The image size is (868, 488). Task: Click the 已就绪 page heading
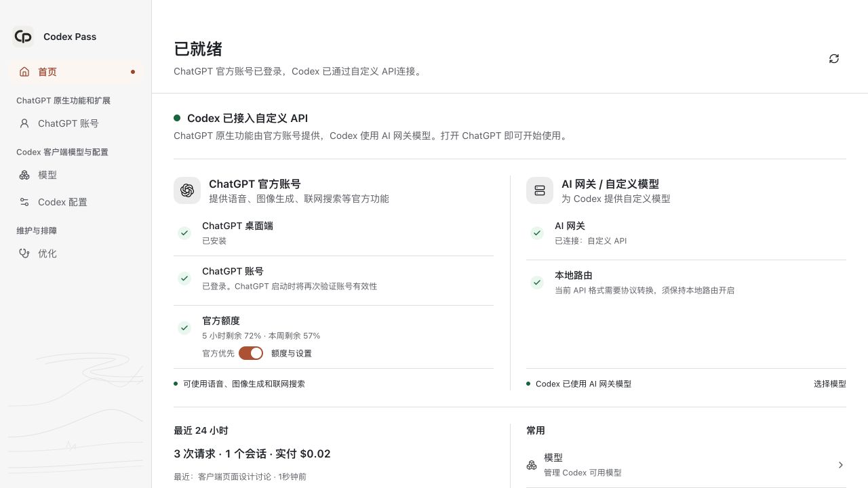[198, 49]
